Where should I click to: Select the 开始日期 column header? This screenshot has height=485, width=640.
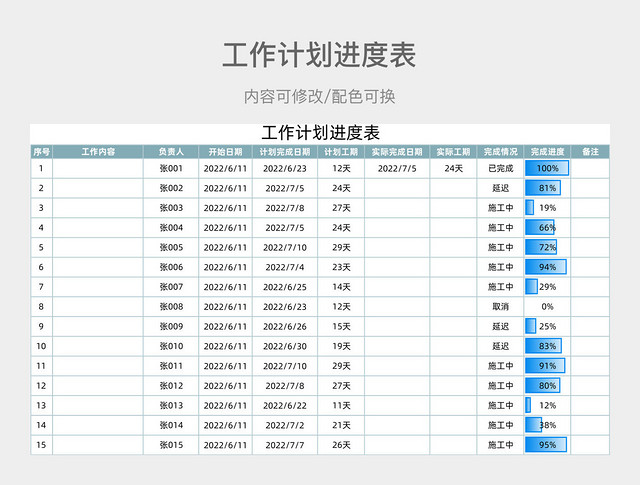(x=225, y=152)
